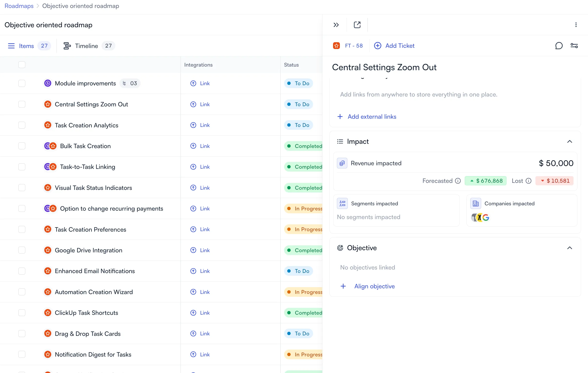Viewport: 588px width, 373px height.
Task: Click the Lost info icon
Action: click(x=528, y=181)
